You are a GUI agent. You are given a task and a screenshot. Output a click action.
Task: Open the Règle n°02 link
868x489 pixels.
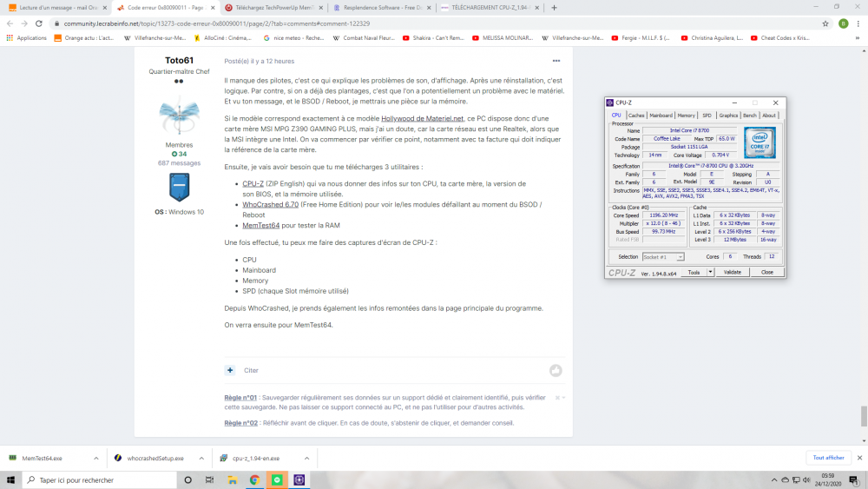(x=240, y=423)
